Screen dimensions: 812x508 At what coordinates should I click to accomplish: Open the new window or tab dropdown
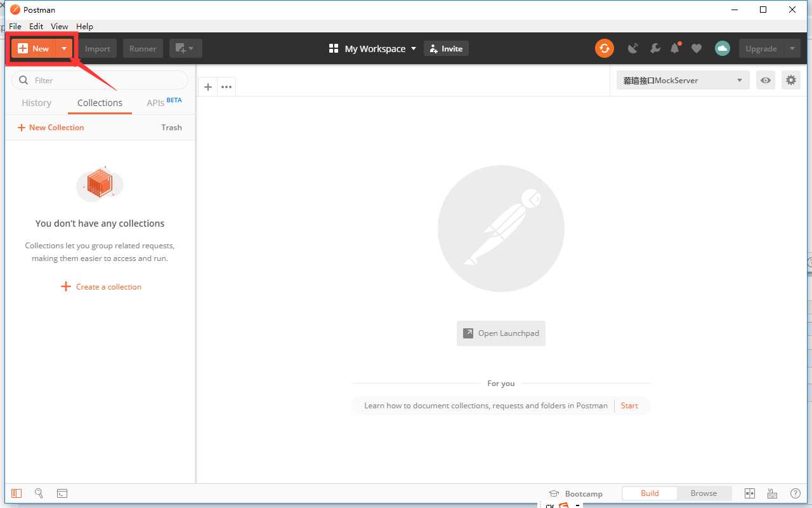185,48
